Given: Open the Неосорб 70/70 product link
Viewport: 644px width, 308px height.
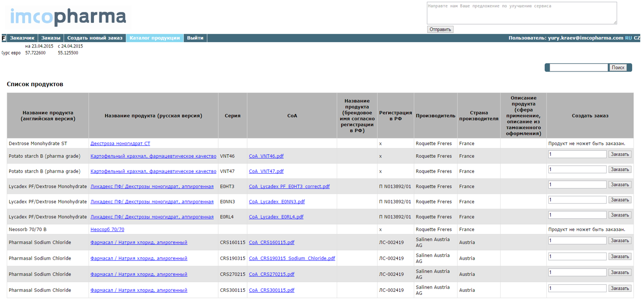Looking at the screenshot, I should coord(107,230).
